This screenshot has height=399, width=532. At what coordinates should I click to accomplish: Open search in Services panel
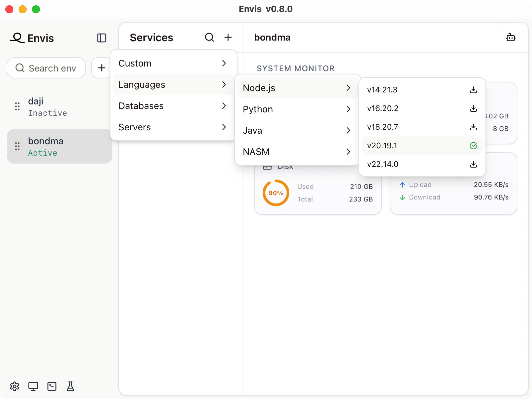(209, 37)
